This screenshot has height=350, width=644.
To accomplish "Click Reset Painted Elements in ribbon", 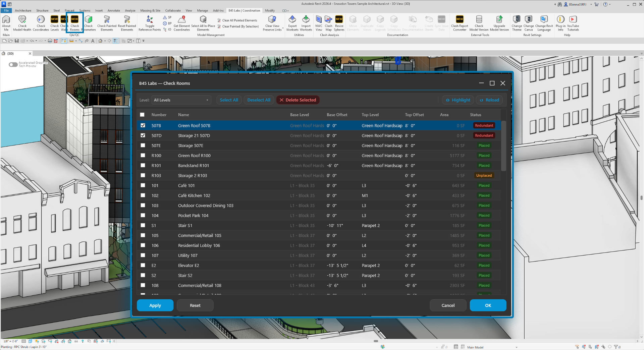I will click(127, 23).
